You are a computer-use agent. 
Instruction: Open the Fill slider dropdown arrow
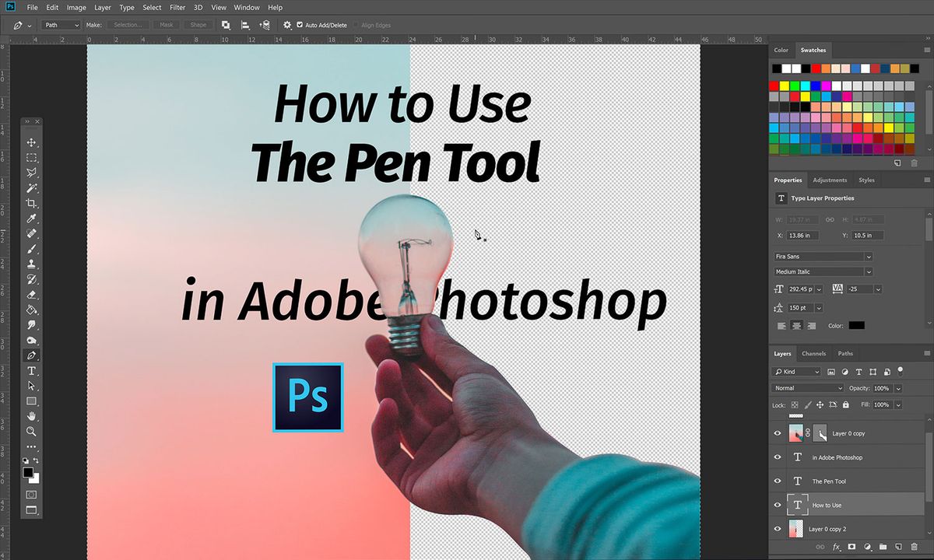[x=898, y=404]
